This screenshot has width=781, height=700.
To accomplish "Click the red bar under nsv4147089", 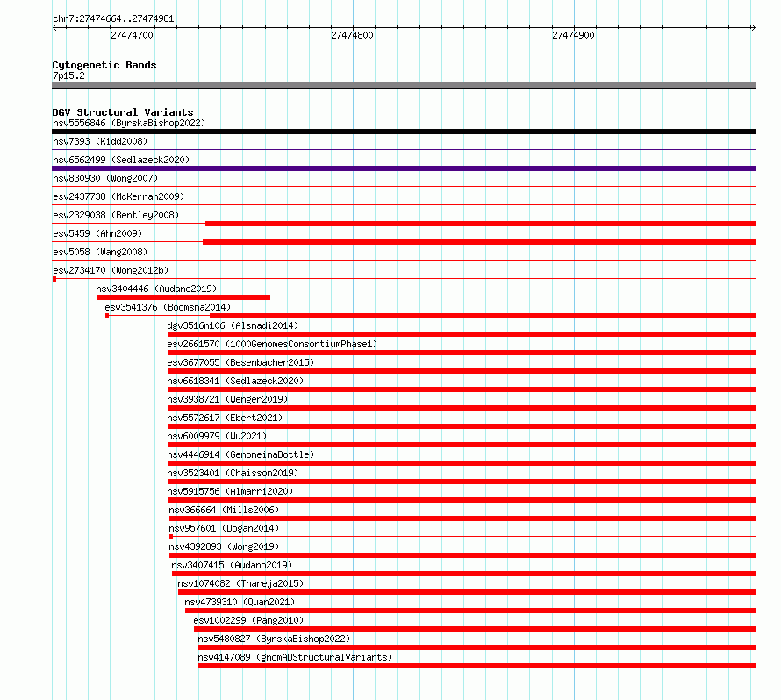I will click(477, 666).
